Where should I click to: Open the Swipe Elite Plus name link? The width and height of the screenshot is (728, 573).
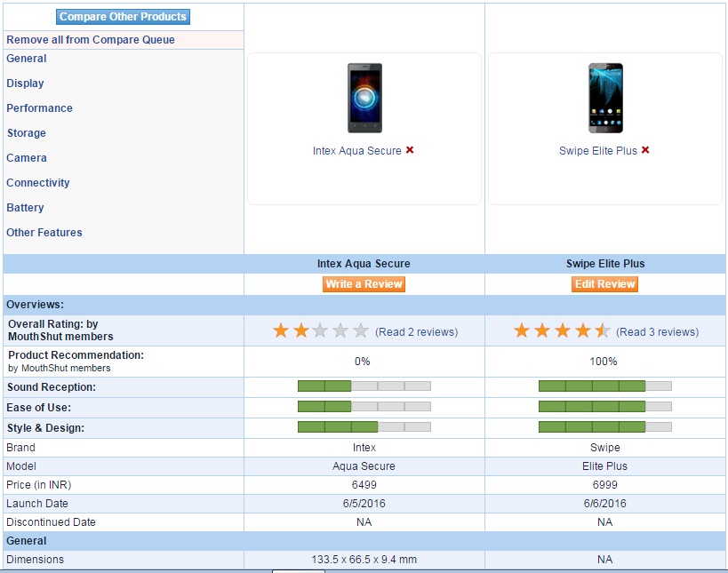click(x=598, y=151)
